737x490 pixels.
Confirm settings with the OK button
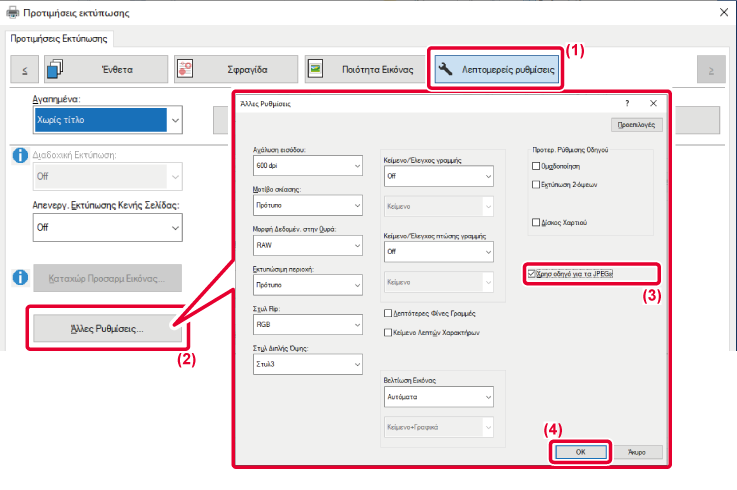580,452
